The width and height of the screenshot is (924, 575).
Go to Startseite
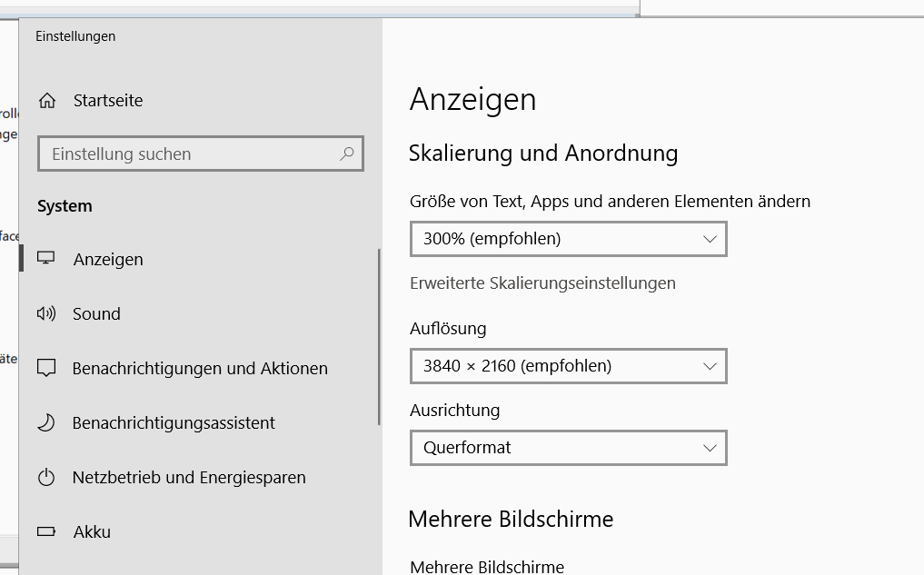[x=108, y=101]
